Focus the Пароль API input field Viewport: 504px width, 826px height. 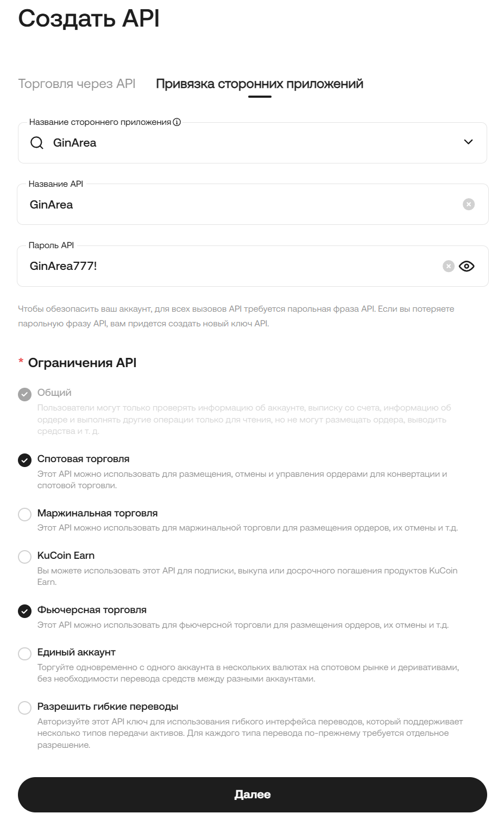pos(228,266)
